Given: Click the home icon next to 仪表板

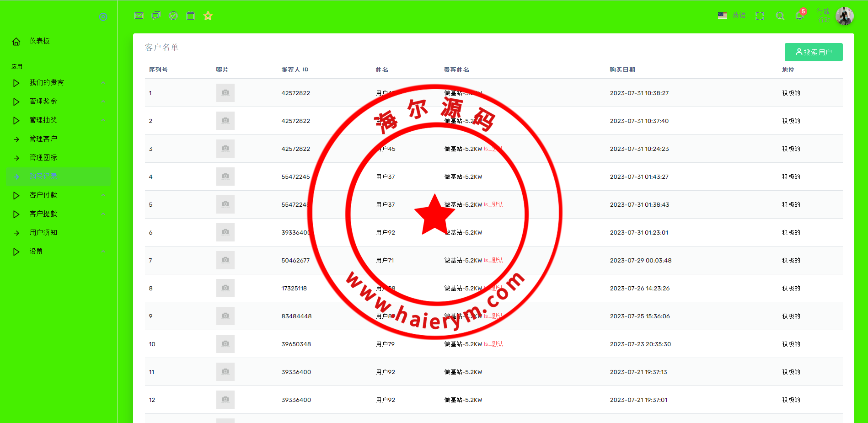Looking at the screenshot, I should pyautogui.click(x=16, y=42).
